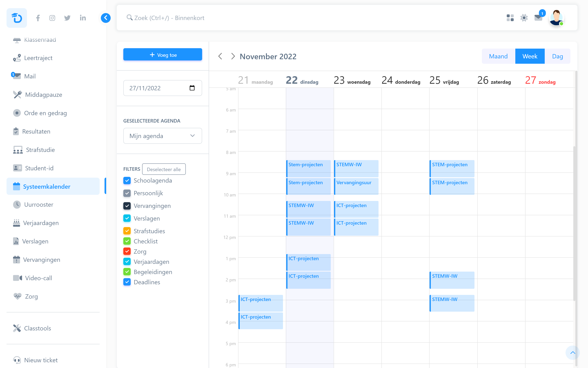The image size is (588, 368).
Task: Toggle theme with the sun icon
Action: pos(524,18)
